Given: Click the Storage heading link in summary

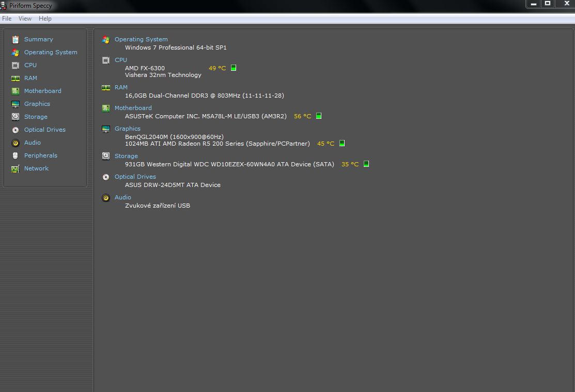Looking at the screenshot, I should coord(126,156).
